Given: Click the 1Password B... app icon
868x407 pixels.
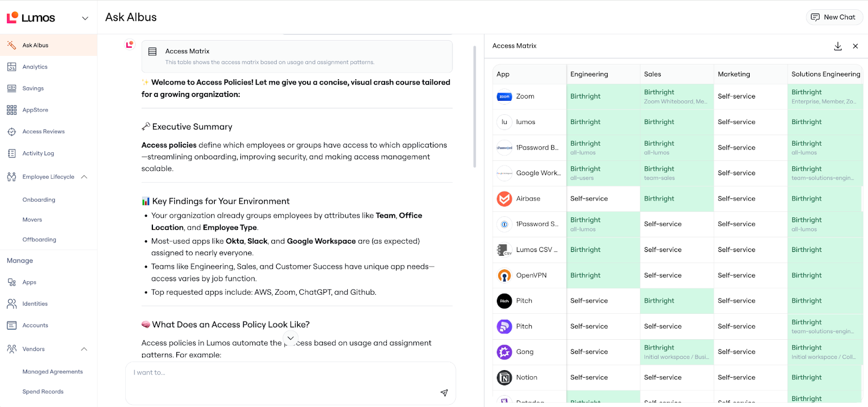Looking at the screenshot, I should coord(505,147).
